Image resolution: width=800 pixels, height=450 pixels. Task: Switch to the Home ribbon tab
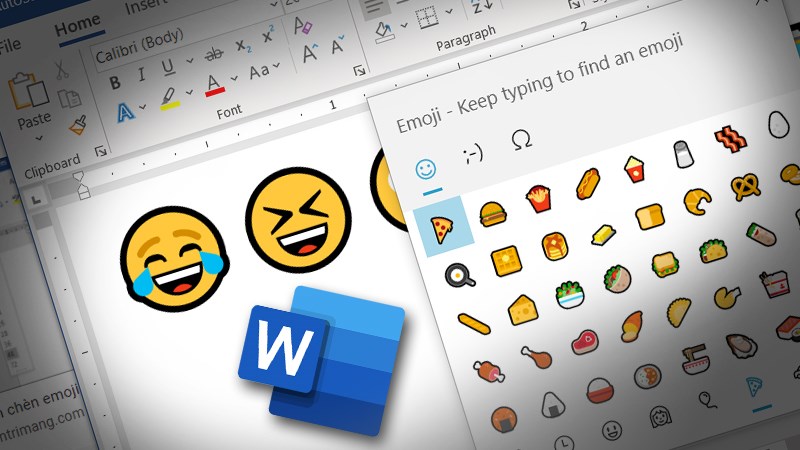pos(78,26)
